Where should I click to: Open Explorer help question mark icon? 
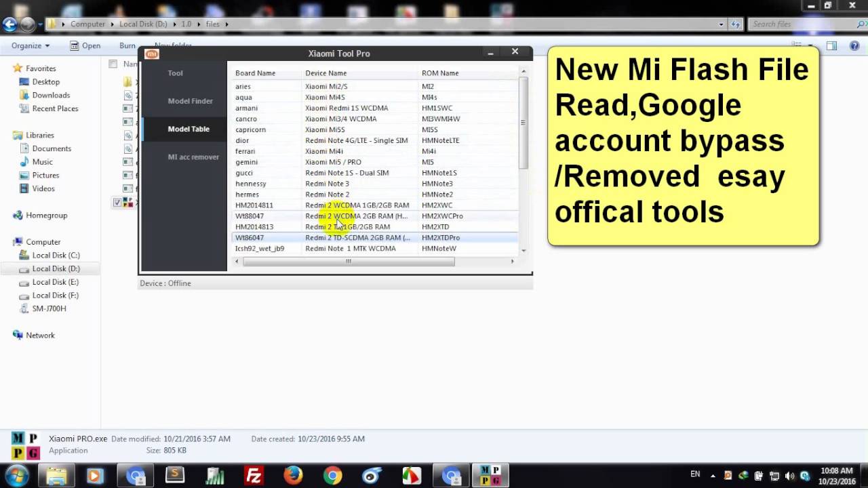pyautogui.click(x=854, y=45)
